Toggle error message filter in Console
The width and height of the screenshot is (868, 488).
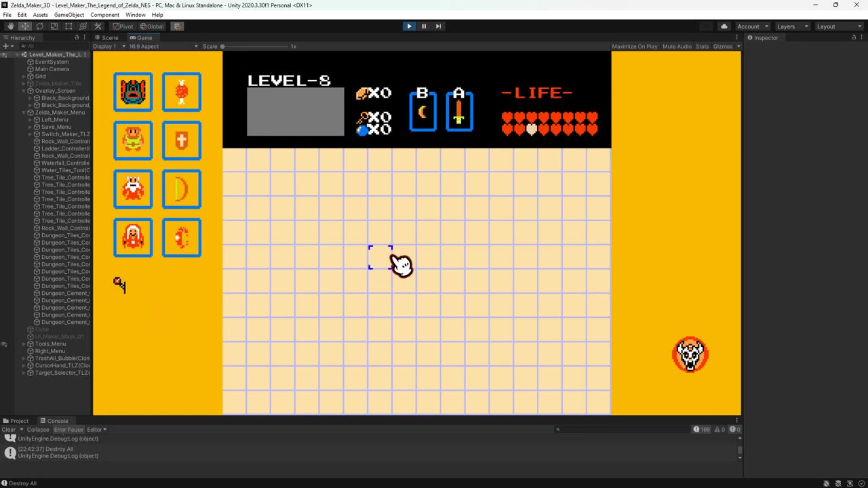[x=734, y=430]
